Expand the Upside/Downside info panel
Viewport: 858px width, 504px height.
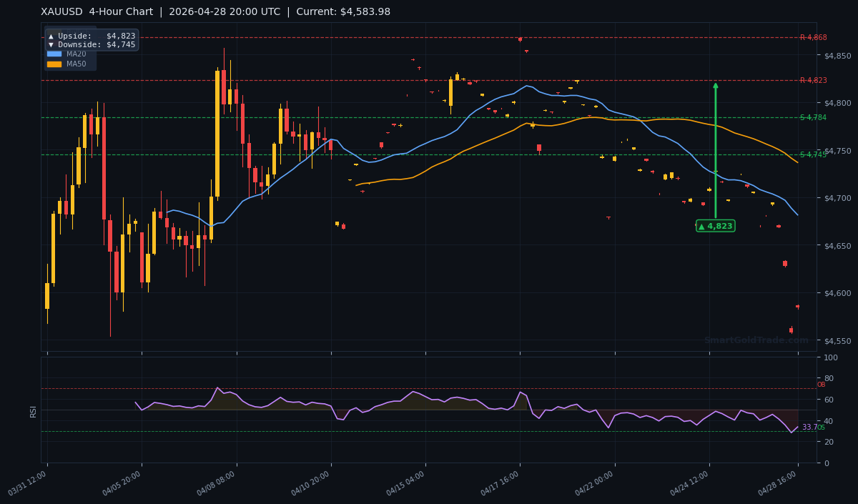coord(91,41)
